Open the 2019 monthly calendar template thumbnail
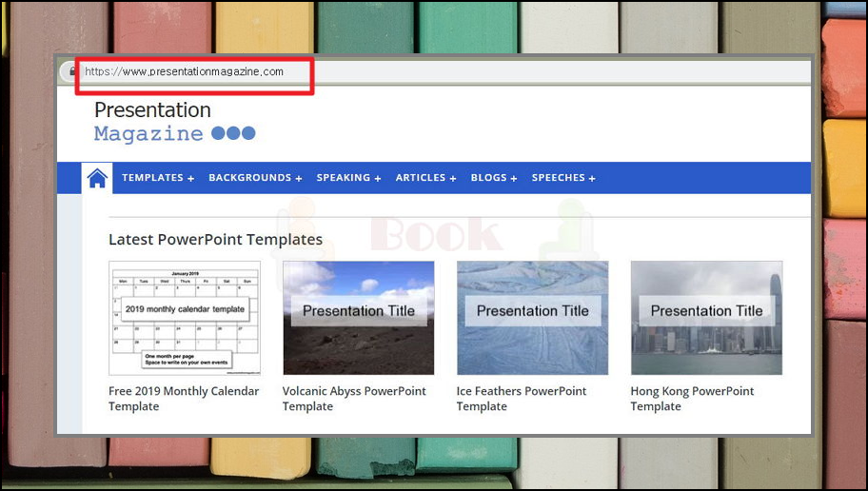Image resolution: width=868 pixels, height=491 pixels. pos(185,318)
